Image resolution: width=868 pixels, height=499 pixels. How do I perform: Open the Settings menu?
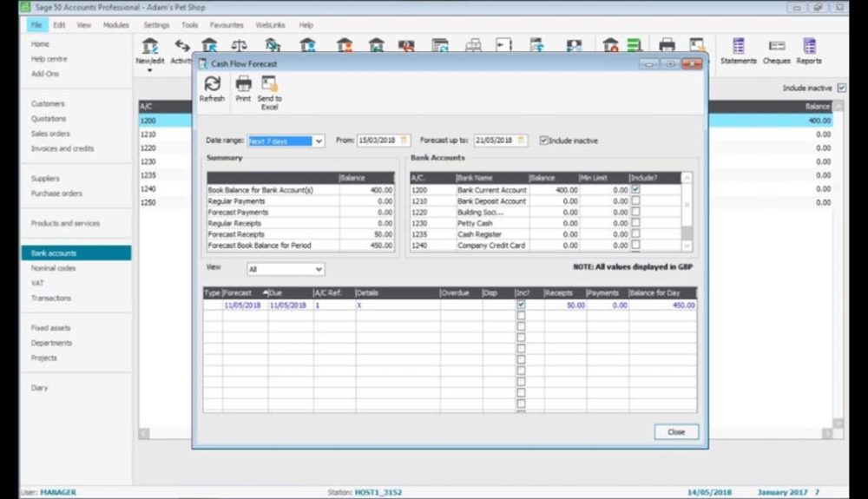tap(156, 25)
